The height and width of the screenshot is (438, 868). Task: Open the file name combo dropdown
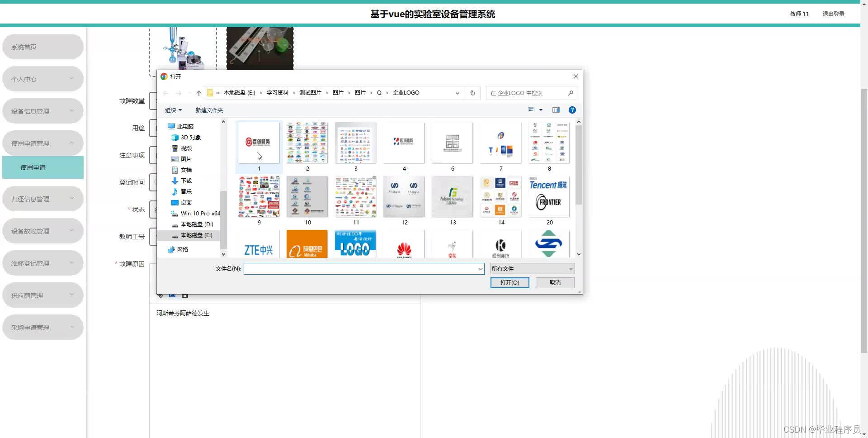(480, 269)
